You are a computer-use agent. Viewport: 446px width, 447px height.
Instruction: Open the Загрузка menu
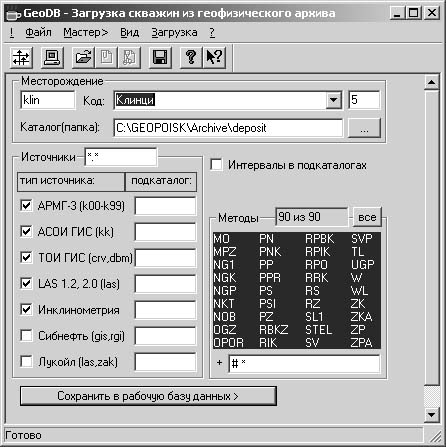[174, 32]
